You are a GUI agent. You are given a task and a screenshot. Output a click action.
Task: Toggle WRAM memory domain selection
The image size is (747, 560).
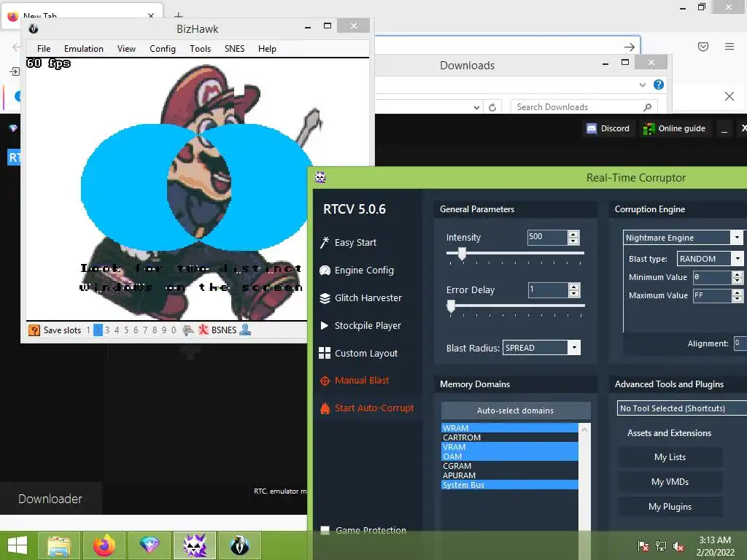pos(509,428)
